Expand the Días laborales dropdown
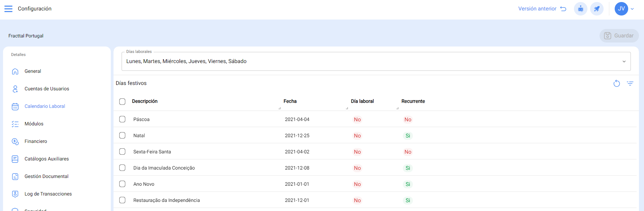 click(x=624, y=61)
